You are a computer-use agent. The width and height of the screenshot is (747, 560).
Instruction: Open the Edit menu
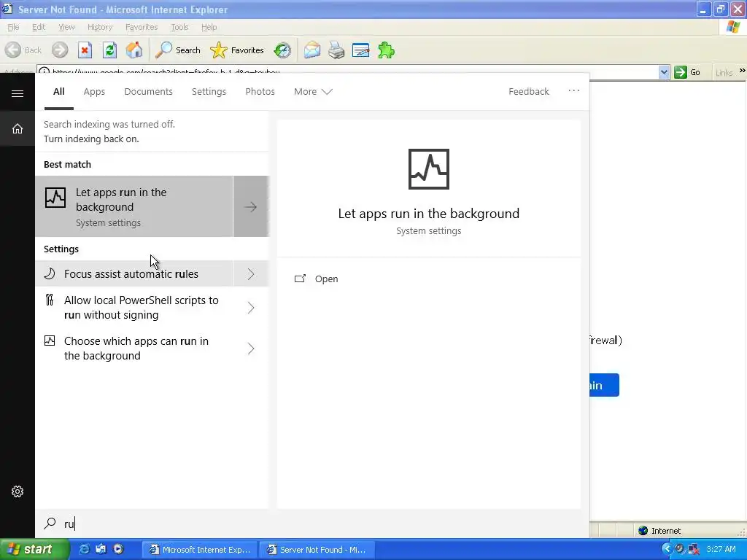(39, 27)
